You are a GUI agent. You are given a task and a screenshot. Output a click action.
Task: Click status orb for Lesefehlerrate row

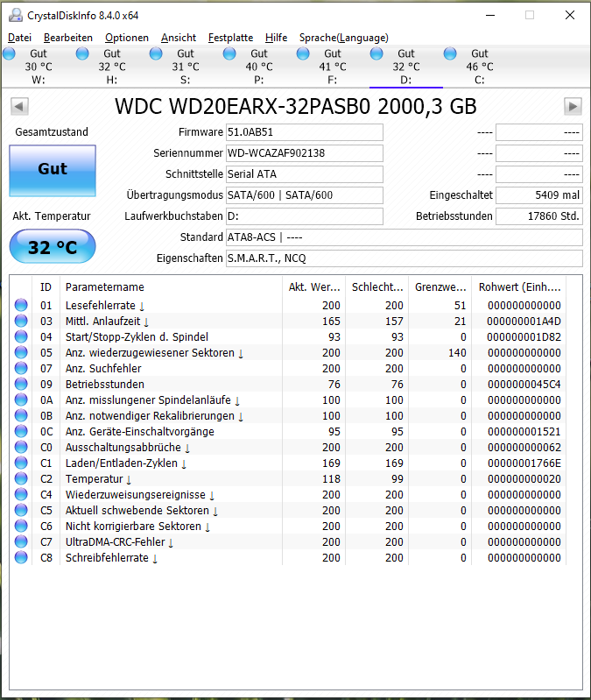(x=21, y=305)
